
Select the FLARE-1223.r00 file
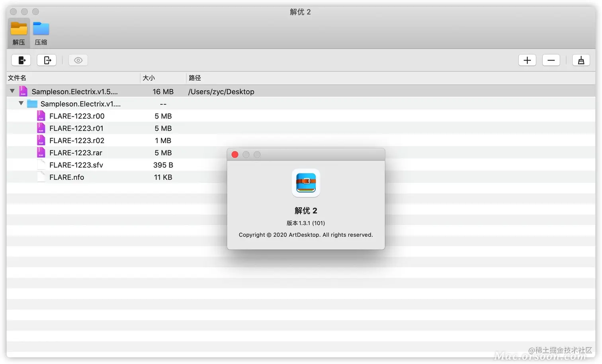(301, 116)
